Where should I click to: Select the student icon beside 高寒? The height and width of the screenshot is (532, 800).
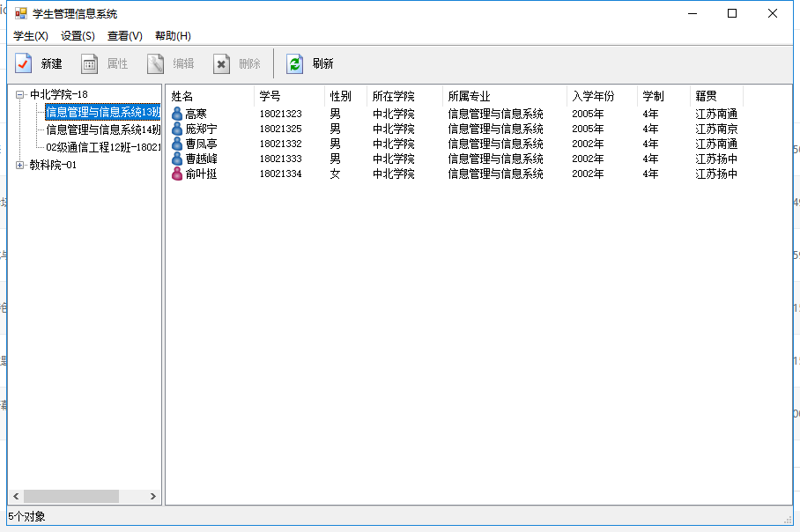click(177, 114)
